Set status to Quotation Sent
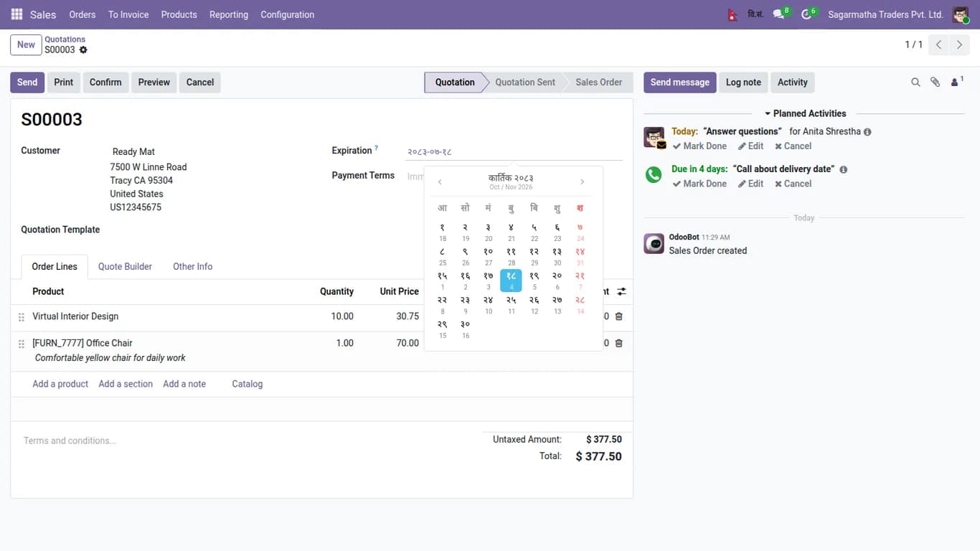 pos(524,83)
